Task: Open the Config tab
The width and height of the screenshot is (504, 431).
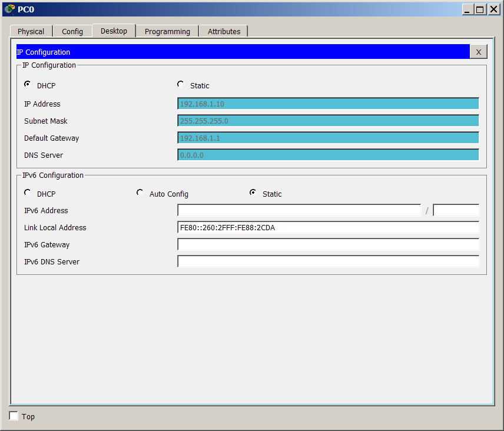Action: pos(72,31)
